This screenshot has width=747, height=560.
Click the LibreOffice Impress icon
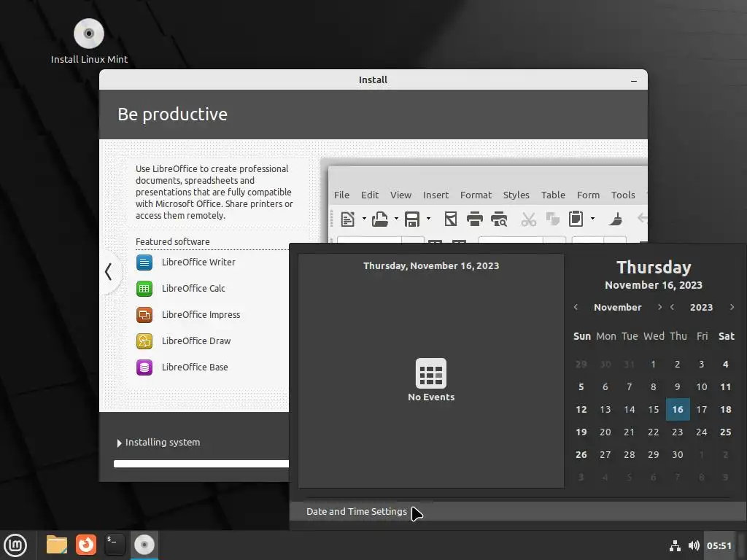click(144, 315)
